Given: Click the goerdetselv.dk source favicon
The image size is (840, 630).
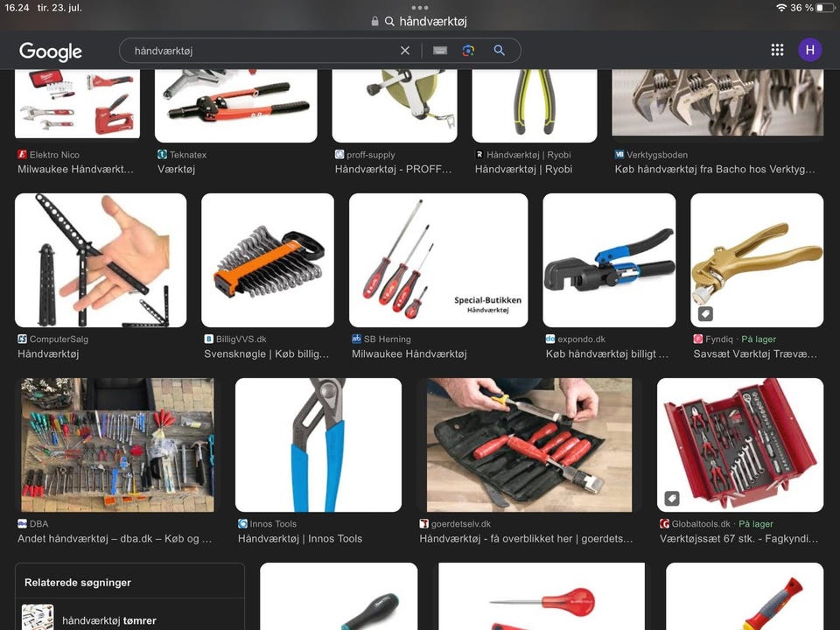Looking at the screenshot, I should (x=423, y=523).
